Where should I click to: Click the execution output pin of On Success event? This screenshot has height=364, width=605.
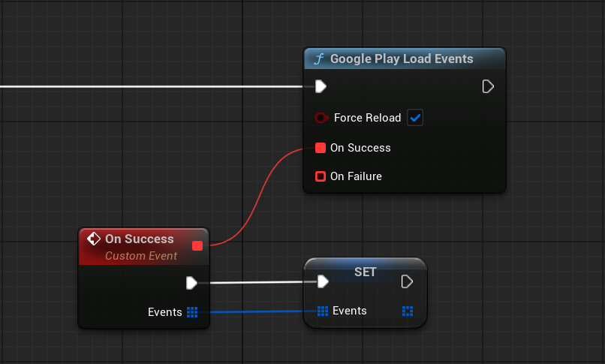(x=191, y=283)
